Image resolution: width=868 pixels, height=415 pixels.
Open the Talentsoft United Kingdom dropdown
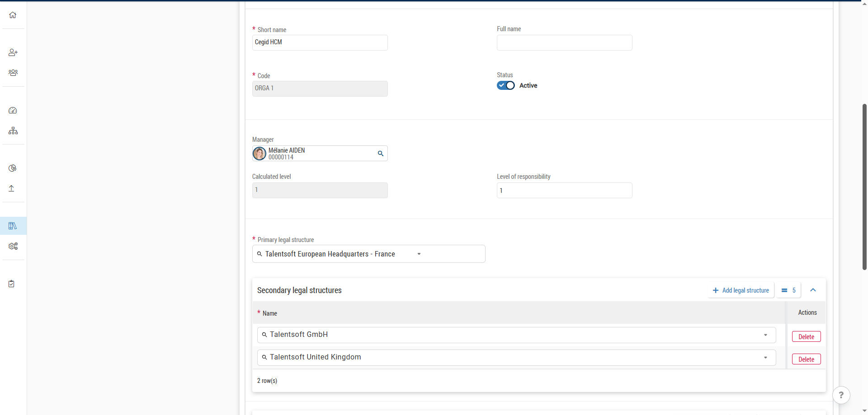[x=765, y=358]
